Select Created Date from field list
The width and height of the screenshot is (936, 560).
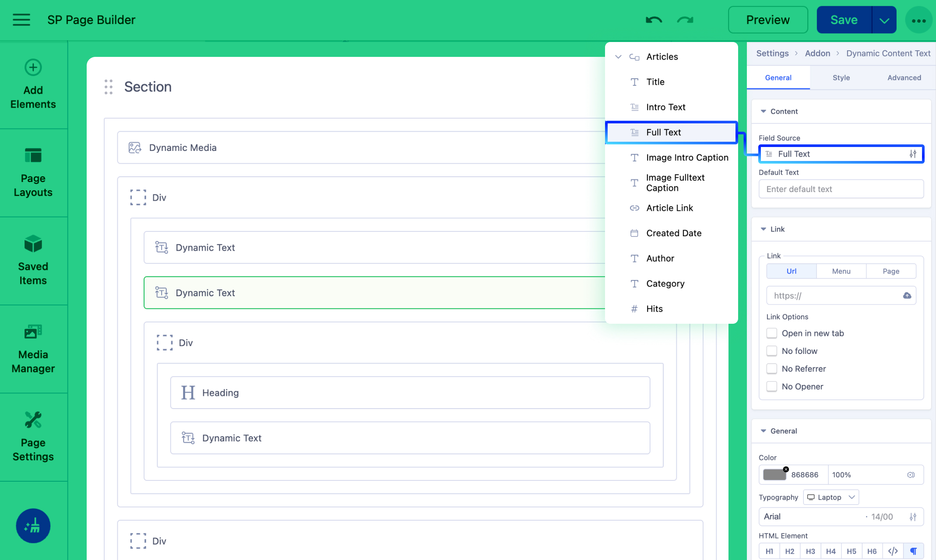point(673,233)
